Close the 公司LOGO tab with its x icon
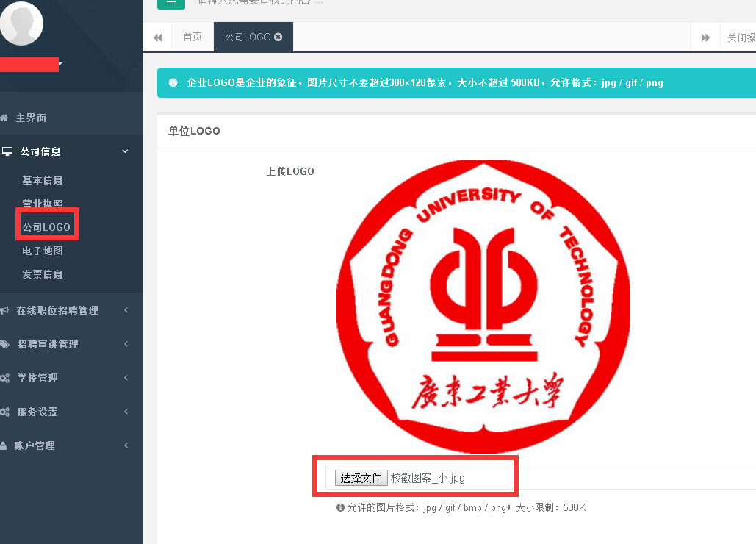This screenshot has width=756, height=544. [278, 37]
